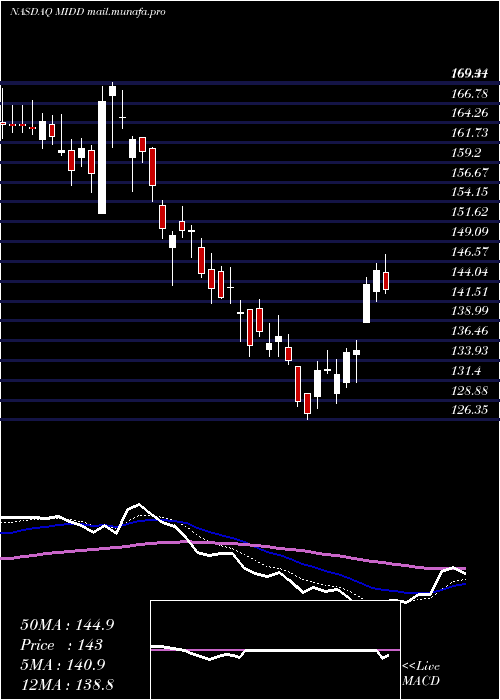Select the 169.34 top price label
Viewport: 500px width, 700px height.
click(470, 73)
